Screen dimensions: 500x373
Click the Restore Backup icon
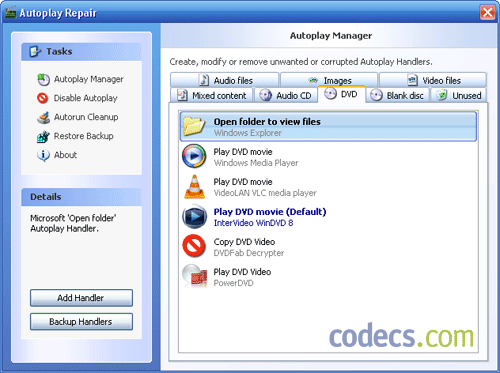(43, 136)
